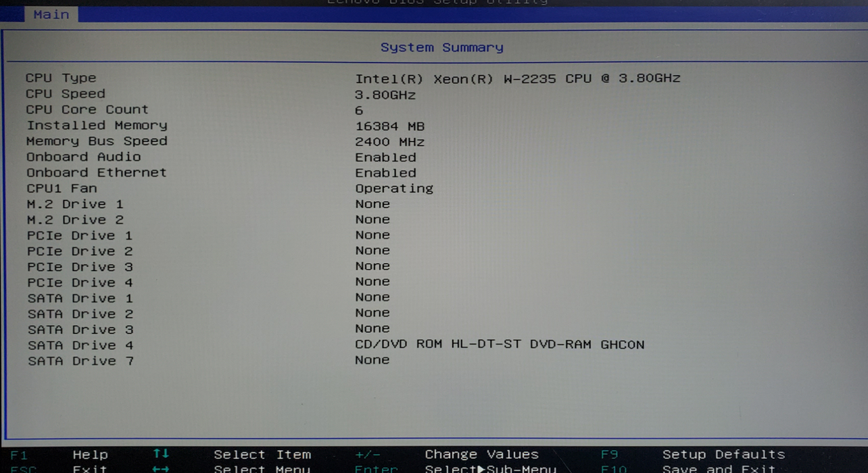Screen dimensions: 868x473
Task: Click None value for SATA Drive 7
Action: [x=372, y=360]
